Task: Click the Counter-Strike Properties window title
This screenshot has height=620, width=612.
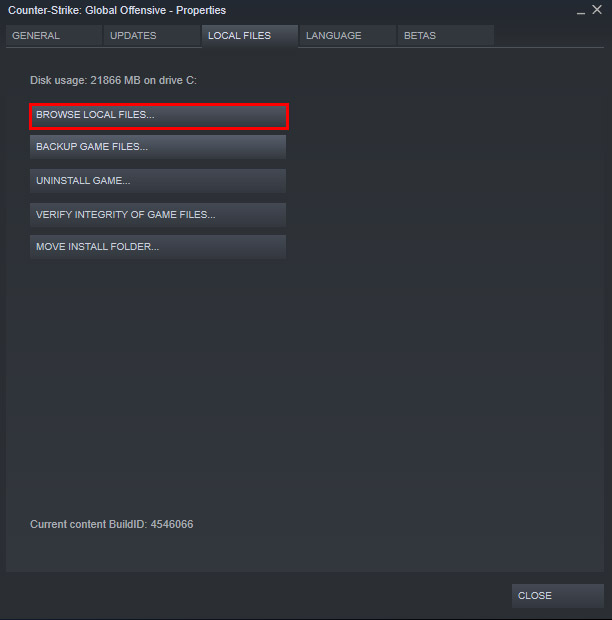Action: point(117,10)
